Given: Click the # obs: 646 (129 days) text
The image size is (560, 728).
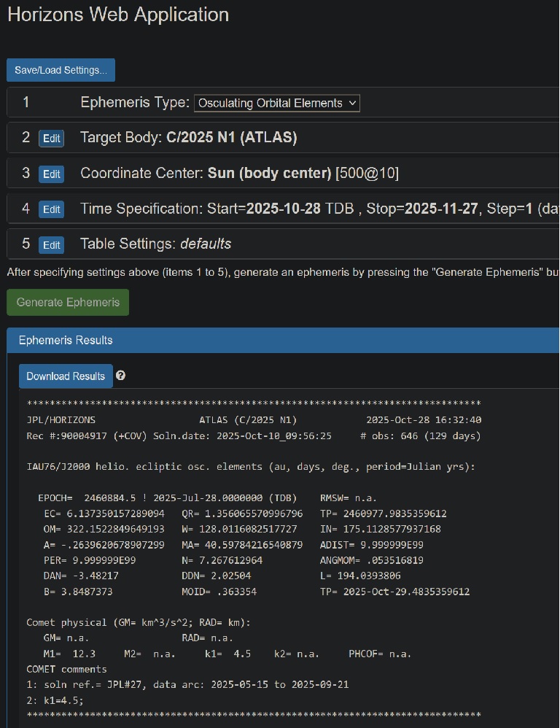Looking at the screenshot, I should (421, 436).
